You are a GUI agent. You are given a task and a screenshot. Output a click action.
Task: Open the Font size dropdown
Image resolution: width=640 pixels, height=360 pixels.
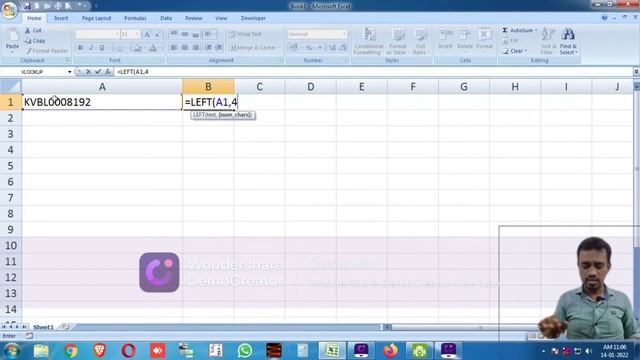click(x=137, y=34)
